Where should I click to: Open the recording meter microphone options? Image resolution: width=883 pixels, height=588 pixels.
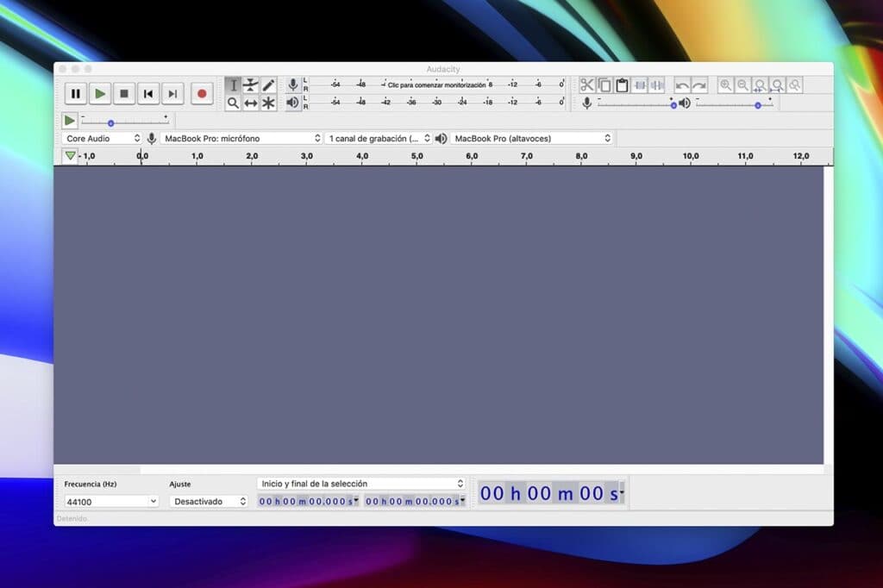coord(293,85)
